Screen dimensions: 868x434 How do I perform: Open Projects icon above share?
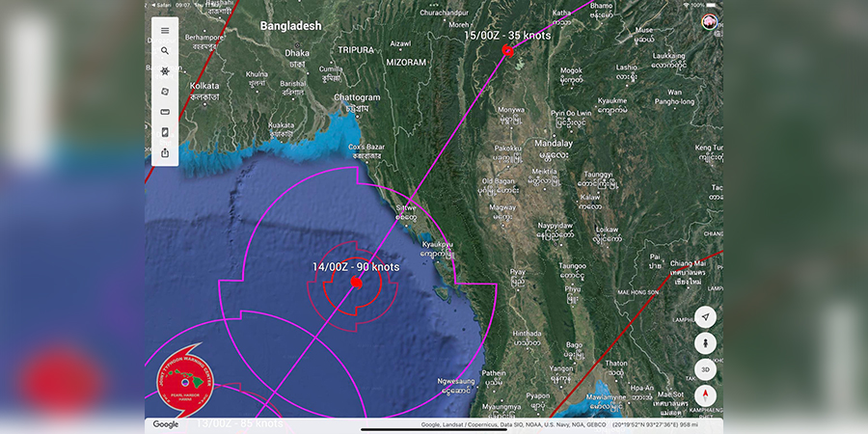click(x=165, y=132)
